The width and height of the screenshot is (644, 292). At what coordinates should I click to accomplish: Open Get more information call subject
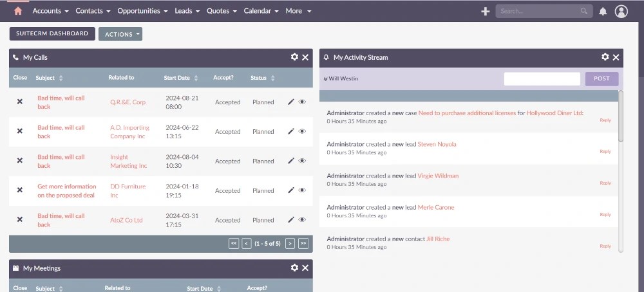click(66, 191)
